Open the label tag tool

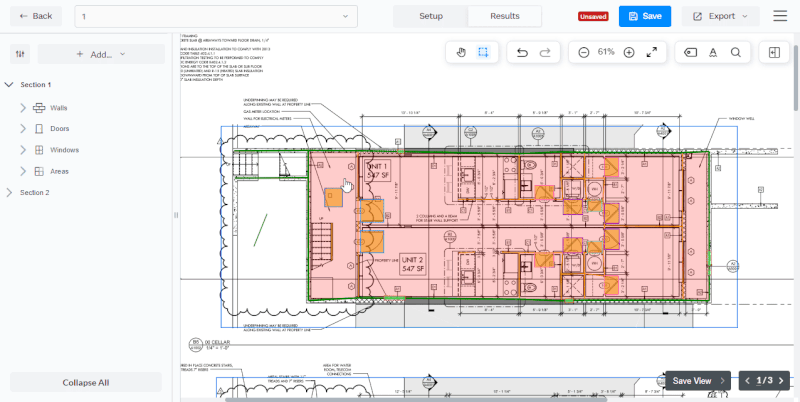[x=691, y=52]
